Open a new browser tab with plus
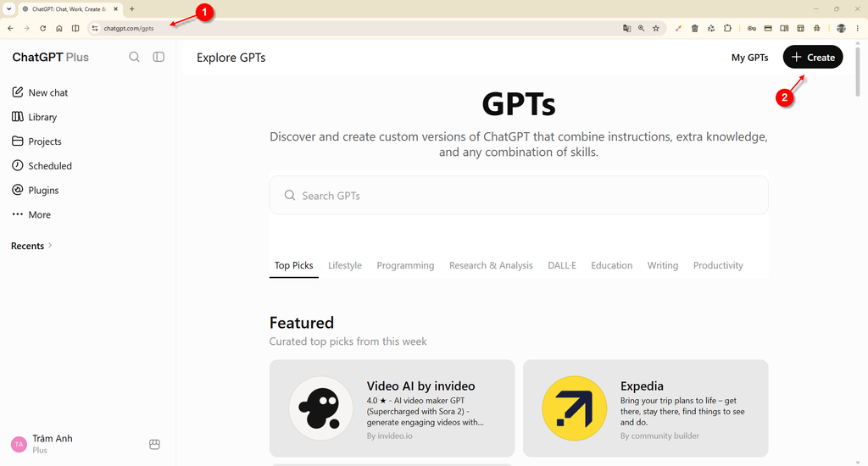Screen dimensions: 868x466 point(131,8)
